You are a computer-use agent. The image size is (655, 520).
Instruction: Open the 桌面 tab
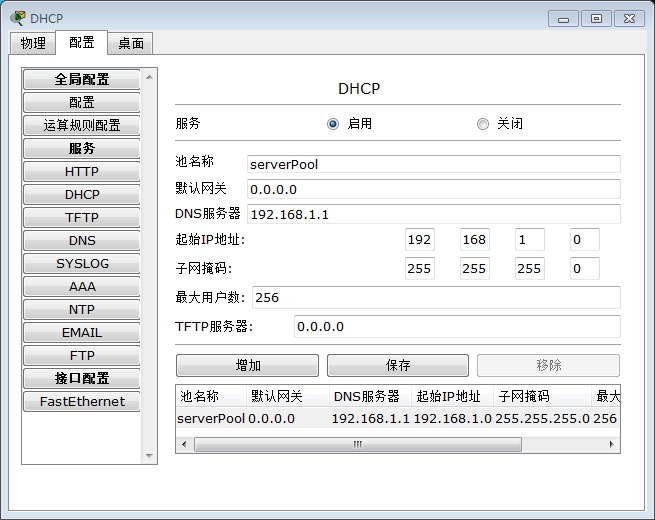[x=130, y=43]
